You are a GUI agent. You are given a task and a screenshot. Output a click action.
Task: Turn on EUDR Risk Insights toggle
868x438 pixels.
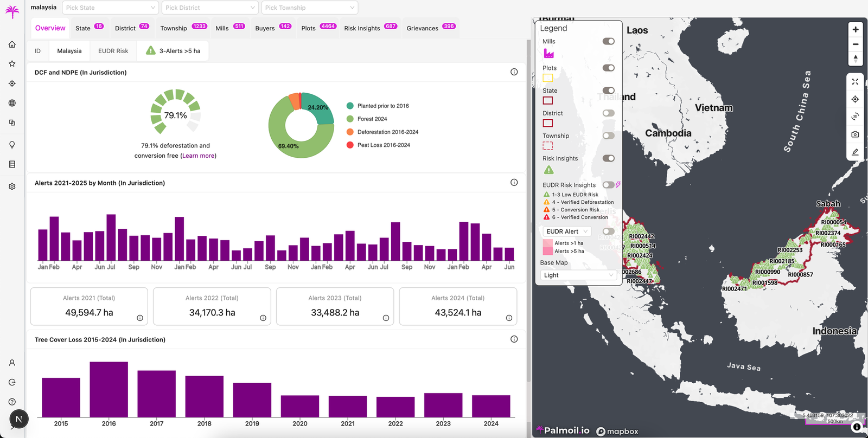[x=609, y=185]
